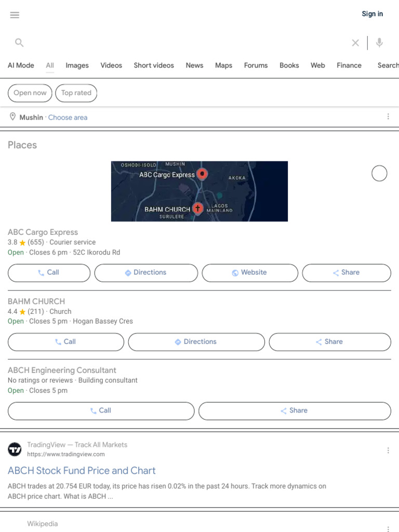This screenshot has height=532, width=399.
Task: Open ABC Cargo Express listing title
Action: [x=43, y=232]
